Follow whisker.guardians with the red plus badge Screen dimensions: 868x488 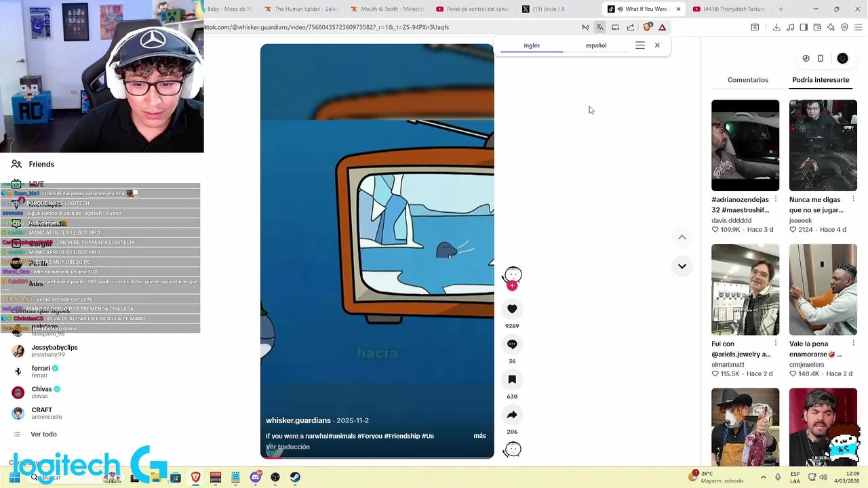(x=512, y=286)
